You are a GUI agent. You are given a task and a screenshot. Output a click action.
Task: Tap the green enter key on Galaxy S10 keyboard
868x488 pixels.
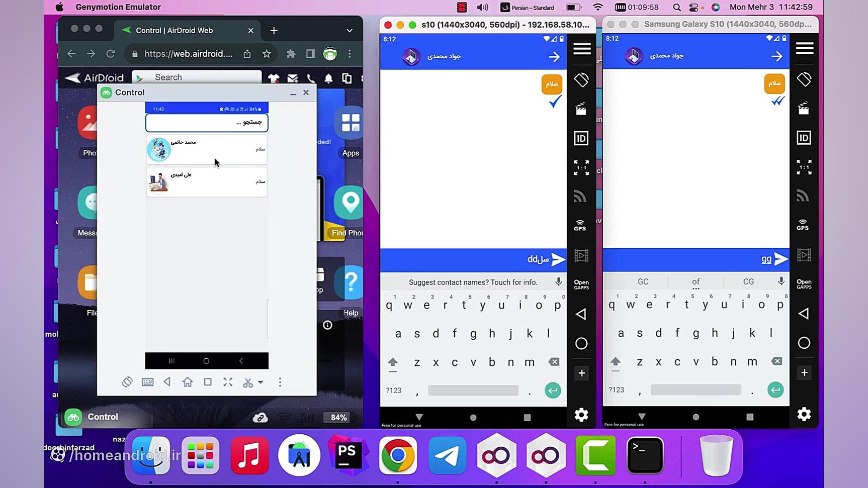(x=775, y=390)
